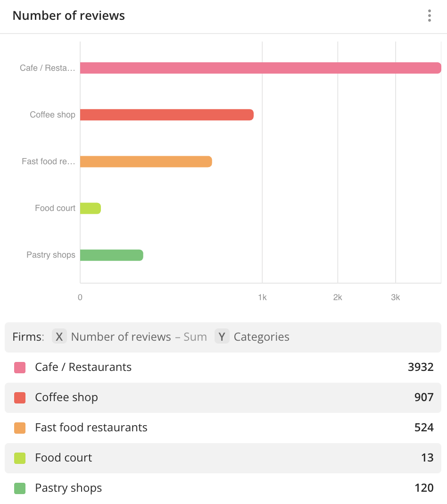Open the three-dot options menu
This screenshot has height=504, width=447.
click(x=429, y=16)
